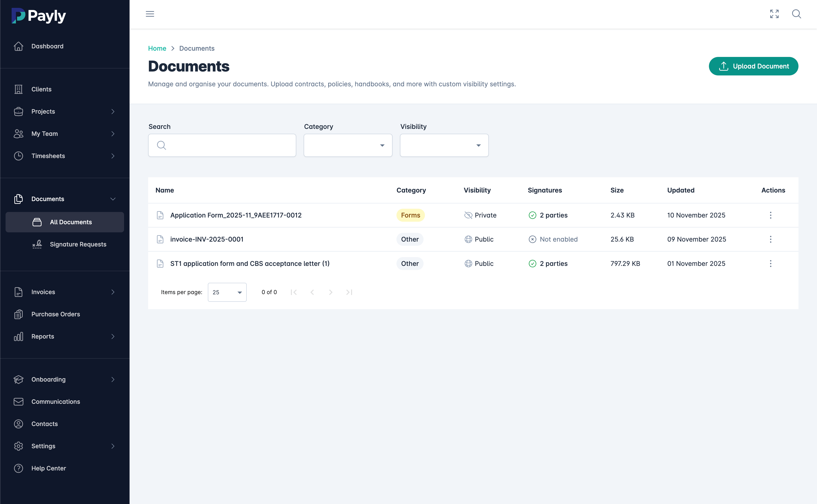Select Clients in the sidebar
This screenshot has width=817, height=504.
pos(41,89)
